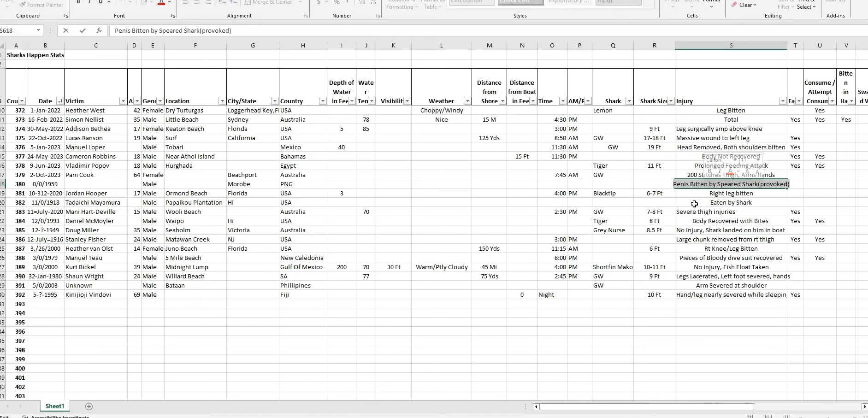868x418 pixels.
Task: Select the Arm Severed at shoulder cell
Action: (x=731, y=285)
